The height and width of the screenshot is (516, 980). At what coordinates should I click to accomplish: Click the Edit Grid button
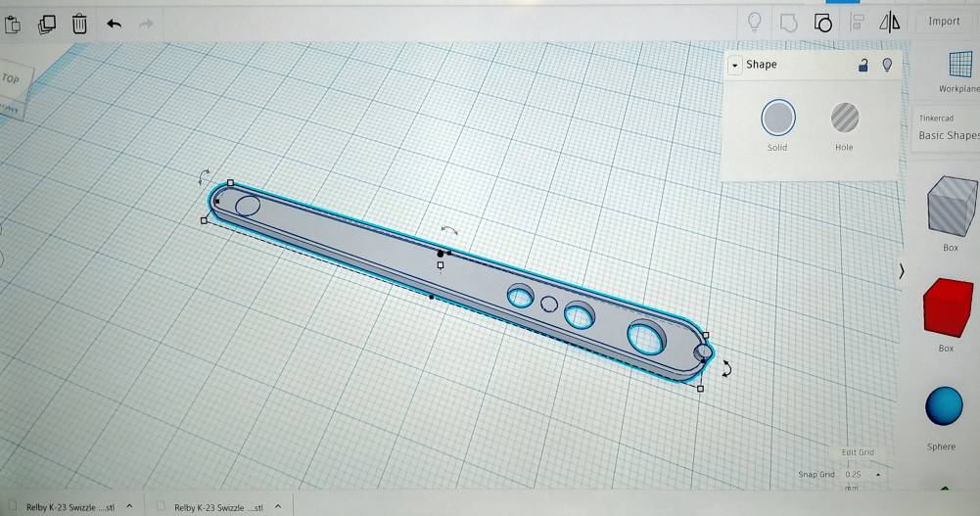tap(858, 452)
